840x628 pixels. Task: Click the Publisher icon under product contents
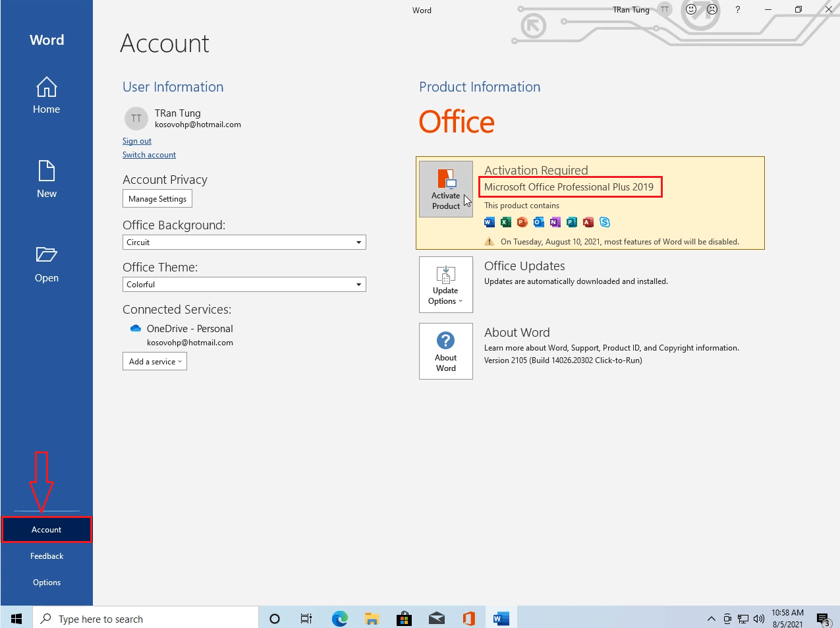click(572, 222)
